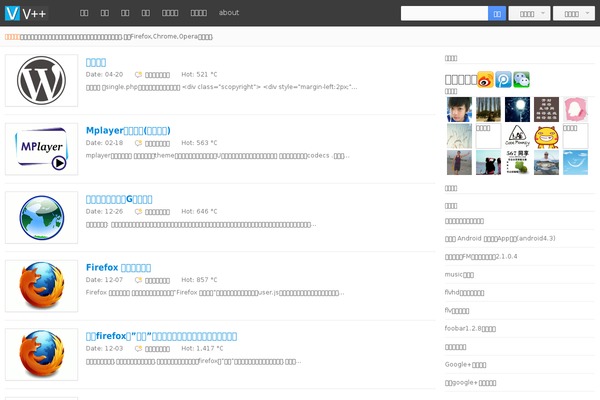The width and height of the screenshot is (600, 400).
Task: Open the lowercase firefox post title with quotes
Action: click(x=161, y=336)
